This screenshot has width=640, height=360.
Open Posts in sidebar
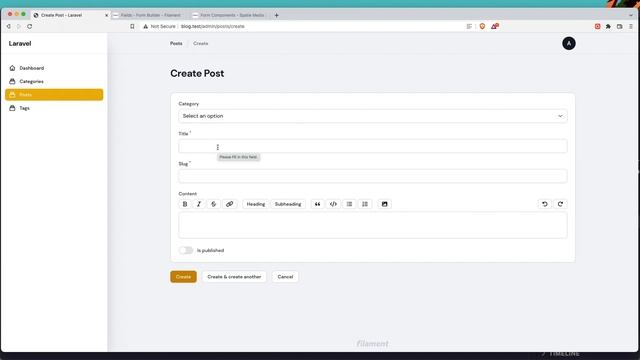click(54, 95)
